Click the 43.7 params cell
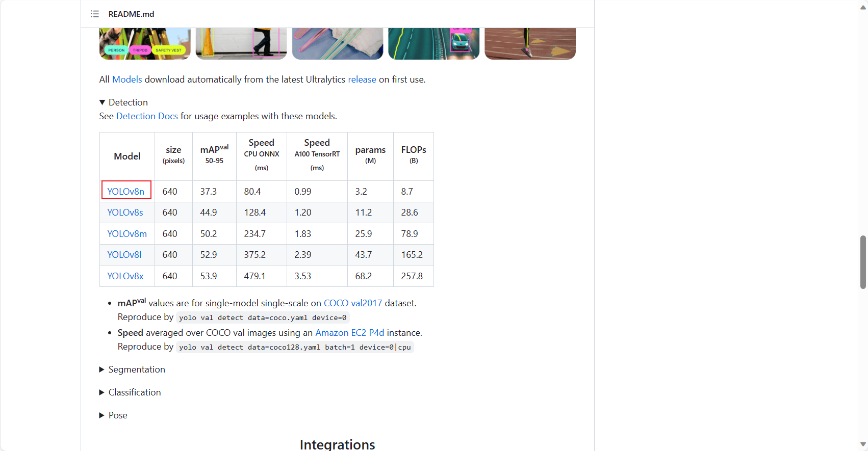The height and width of the screenshot is (451, 868). pyautogui.click(x=370, y=255)
